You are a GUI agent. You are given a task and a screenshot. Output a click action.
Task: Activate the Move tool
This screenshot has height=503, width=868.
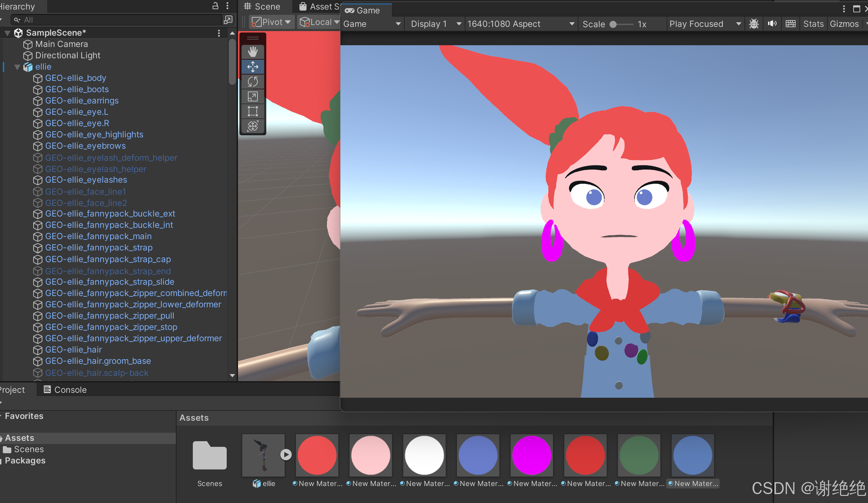click(252, 67)
